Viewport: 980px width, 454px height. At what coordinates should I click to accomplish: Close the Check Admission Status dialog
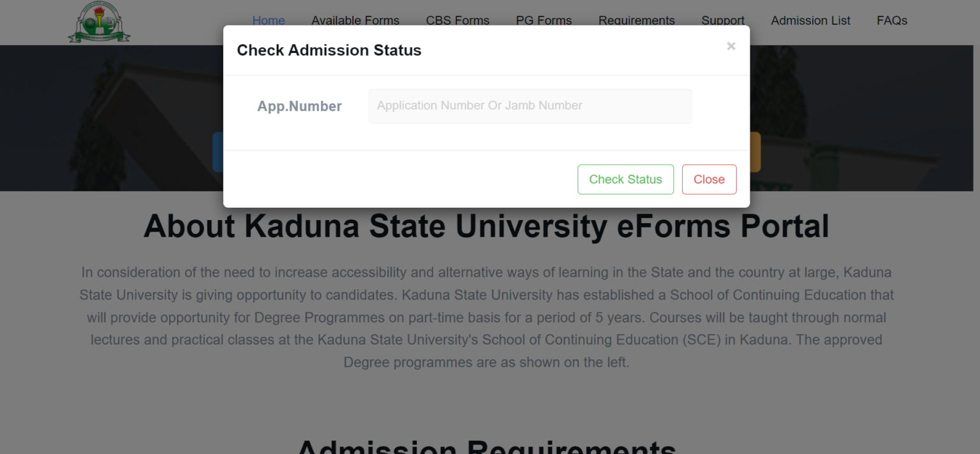pos(709,179)
